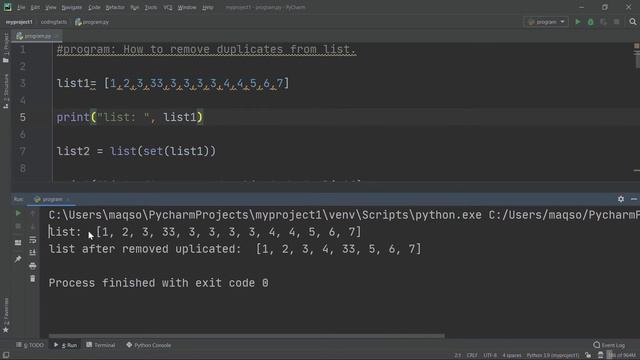This screenshot has width=640, height=360.
Task: Toggle soft-wrap in the Run output
Action: [x=33, y=240]
